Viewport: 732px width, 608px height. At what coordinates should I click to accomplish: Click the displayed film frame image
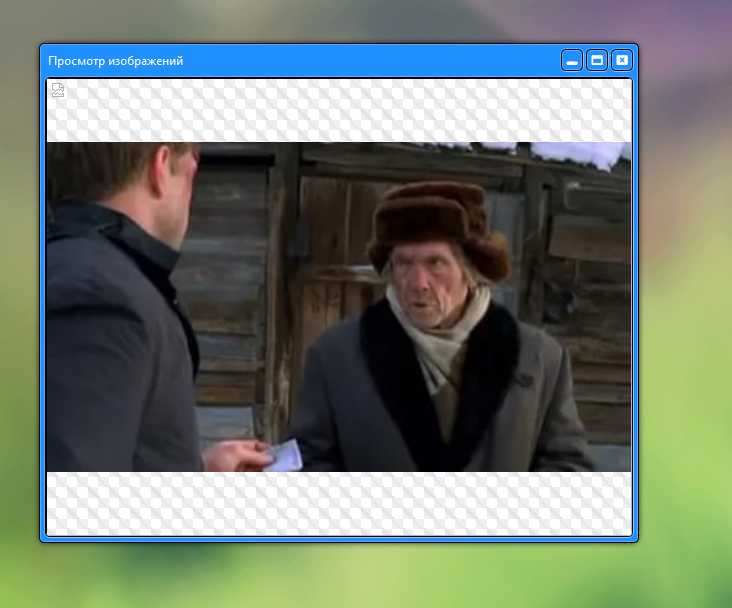click(x=339, y=307)
